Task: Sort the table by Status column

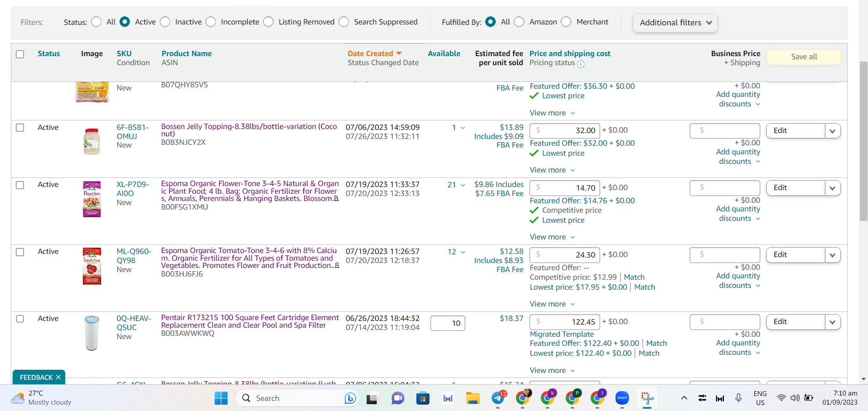Action: coord(49,53)
